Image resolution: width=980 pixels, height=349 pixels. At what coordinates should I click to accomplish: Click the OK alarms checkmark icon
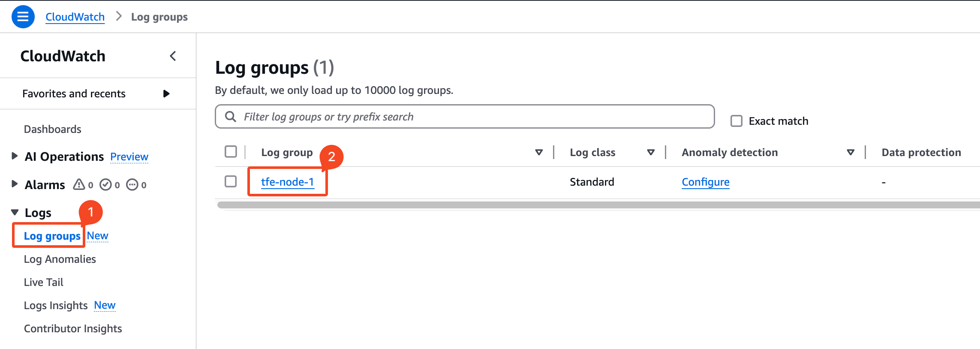coord(105,185)
